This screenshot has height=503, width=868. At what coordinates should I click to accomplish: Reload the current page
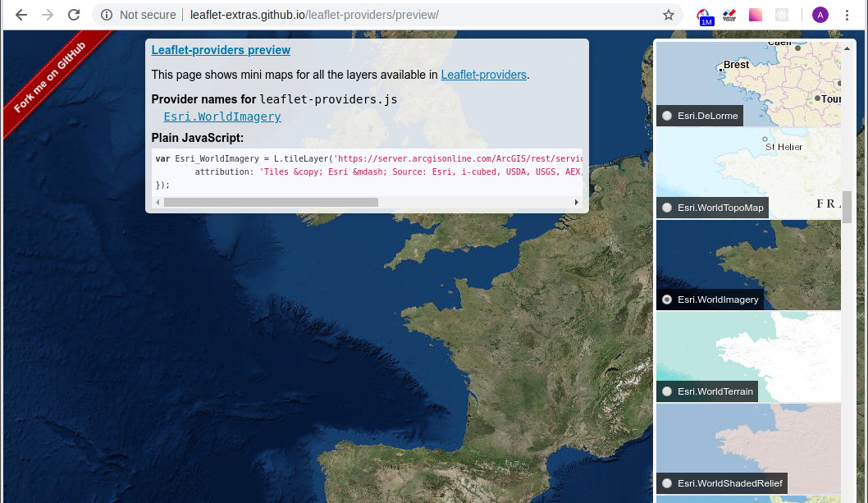click(74, 15)
